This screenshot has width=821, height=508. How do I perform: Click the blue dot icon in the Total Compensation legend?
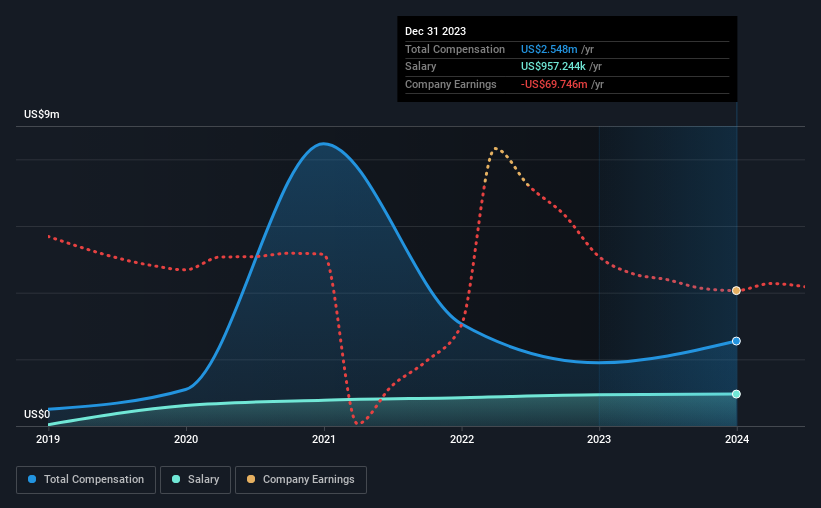32,479
